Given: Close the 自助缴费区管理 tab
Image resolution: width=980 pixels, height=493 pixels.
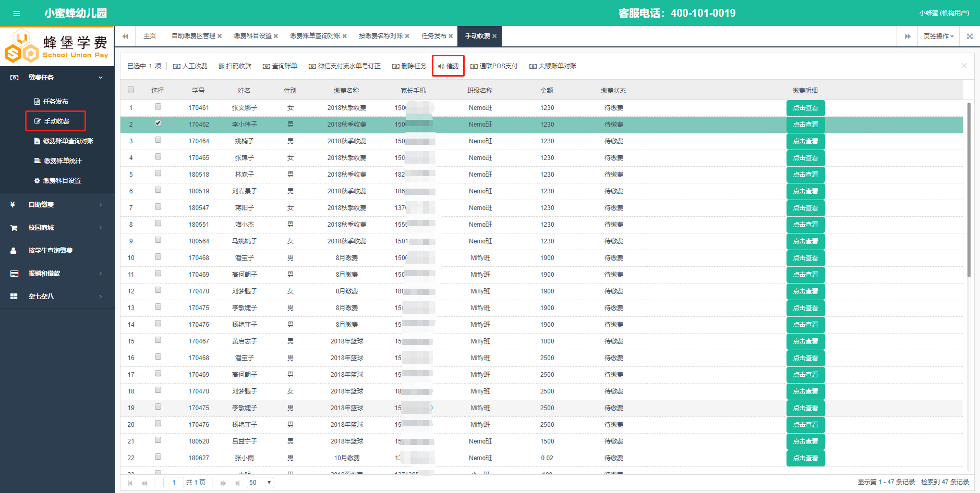Looking at the screenshot, I should pyautogui.click(x=220, y=36).
